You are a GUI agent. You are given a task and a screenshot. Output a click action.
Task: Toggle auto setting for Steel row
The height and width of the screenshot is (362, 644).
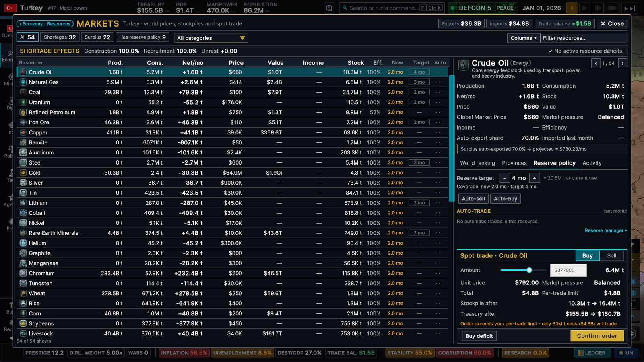[438, 162]
